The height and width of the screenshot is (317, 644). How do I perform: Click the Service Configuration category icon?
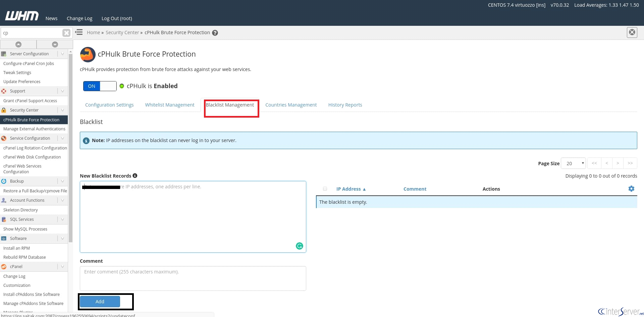(x=4, y=138)
